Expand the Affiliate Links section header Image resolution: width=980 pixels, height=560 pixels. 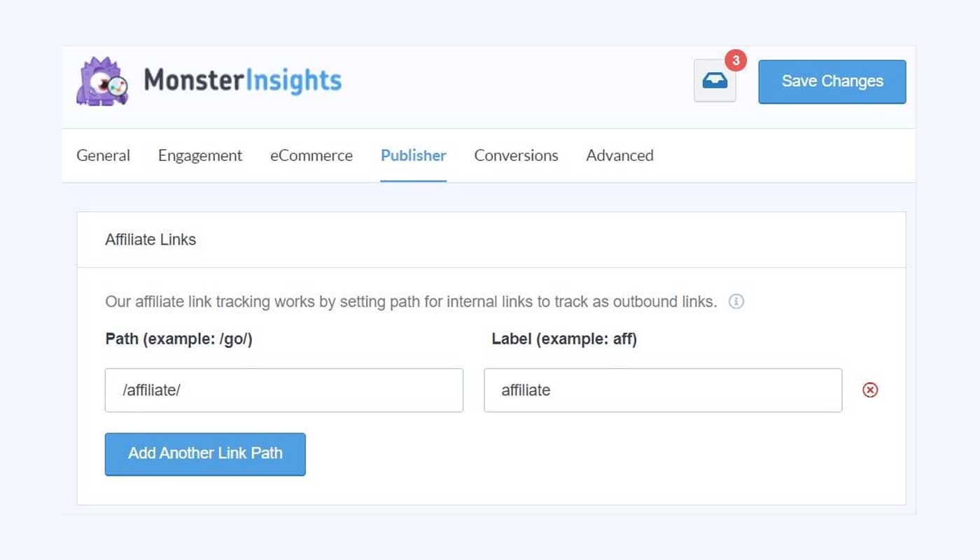150,239
